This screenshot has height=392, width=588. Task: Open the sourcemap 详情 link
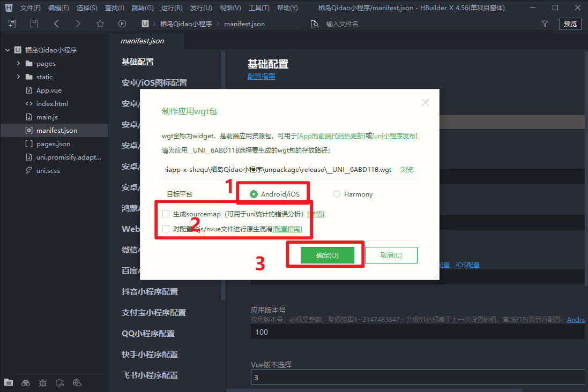(316, 214)
